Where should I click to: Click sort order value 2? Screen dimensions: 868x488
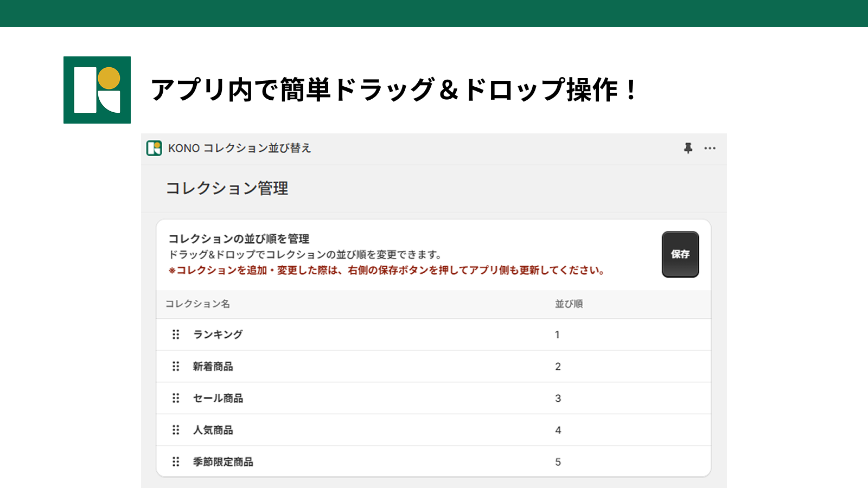pos(558,367)
